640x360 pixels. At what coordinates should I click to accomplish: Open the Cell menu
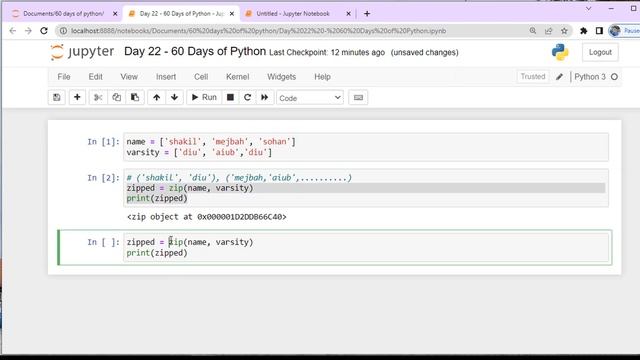coord(201,77)
